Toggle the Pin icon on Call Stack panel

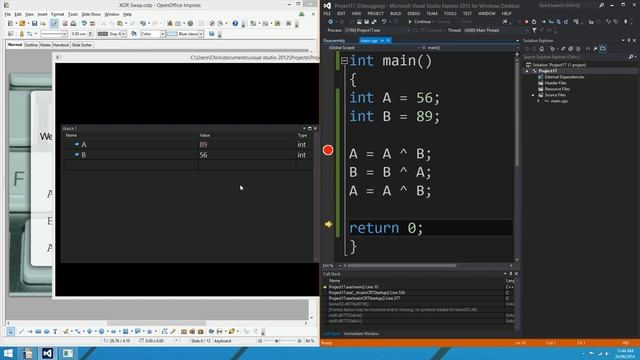[x=511, y=274]
